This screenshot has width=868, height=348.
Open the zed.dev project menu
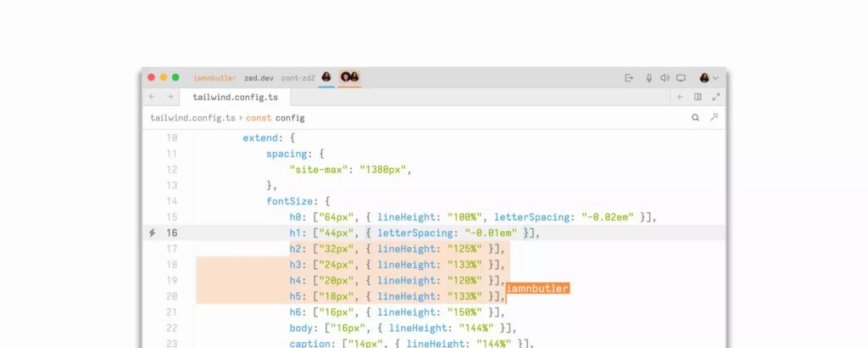[259, 78]
